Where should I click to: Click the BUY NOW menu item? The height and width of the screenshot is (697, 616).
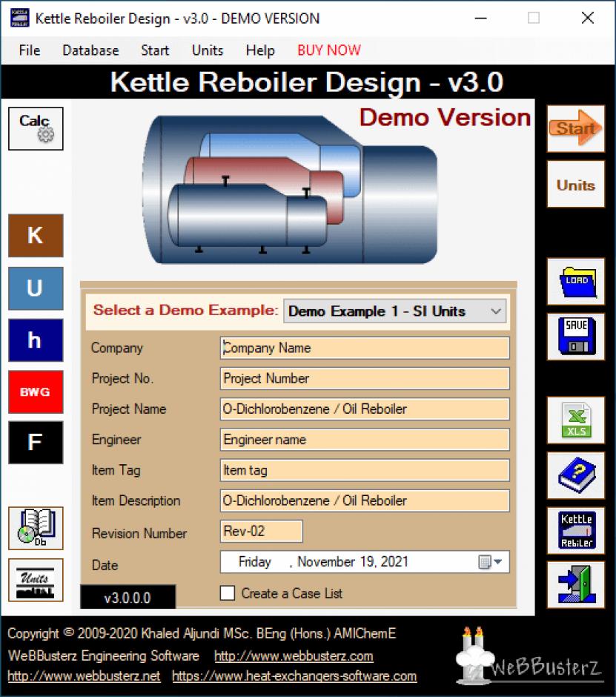click(329, 50)
